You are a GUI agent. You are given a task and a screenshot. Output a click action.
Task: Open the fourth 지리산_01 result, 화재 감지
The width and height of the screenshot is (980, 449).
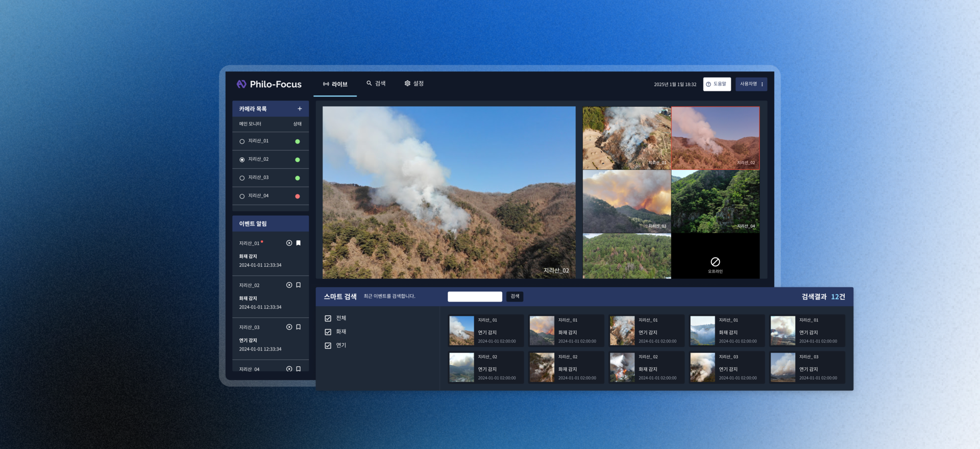pos(727,331)
